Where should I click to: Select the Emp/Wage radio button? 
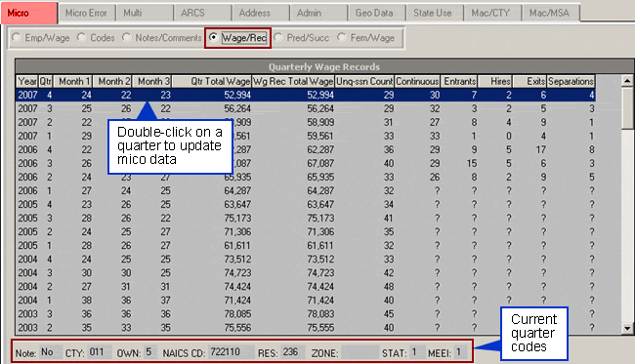pos(40,38)
